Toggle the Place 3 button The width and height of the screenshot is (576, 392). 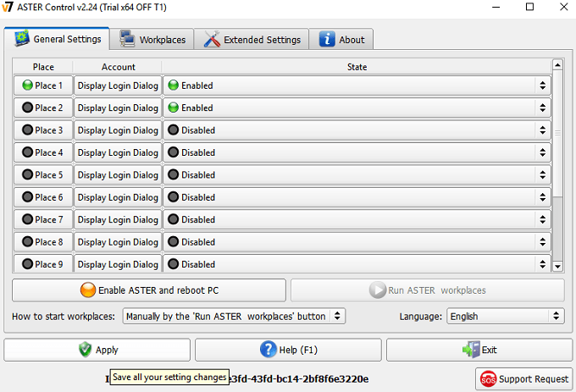(43, 130)
